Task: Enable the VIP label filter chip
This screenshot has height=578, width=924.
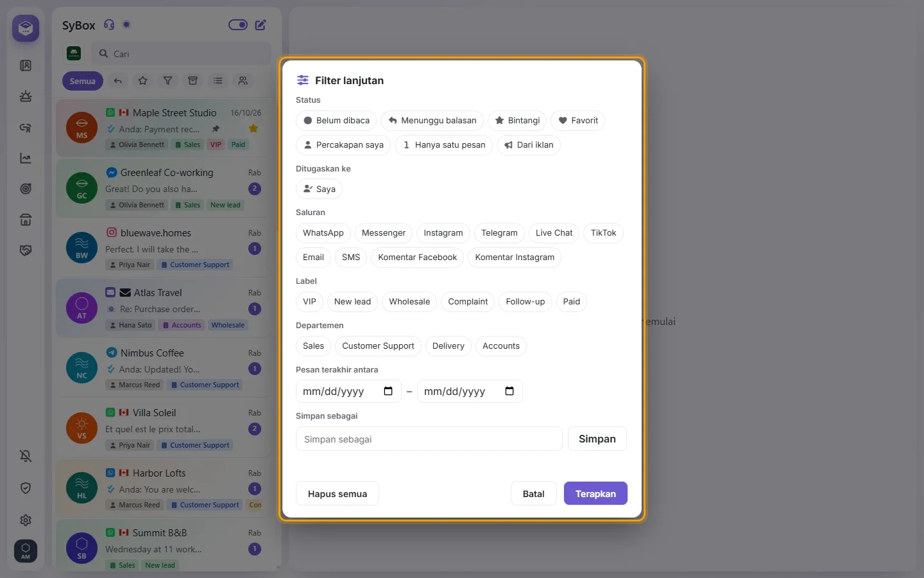Action: [x=309, y=302]
